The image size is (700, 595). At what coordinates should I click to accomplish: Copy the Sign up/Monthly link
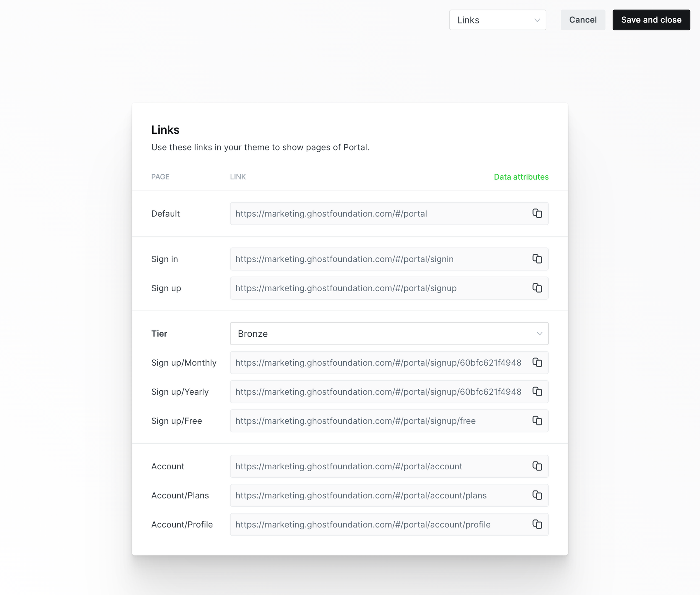tap(537, 363)
